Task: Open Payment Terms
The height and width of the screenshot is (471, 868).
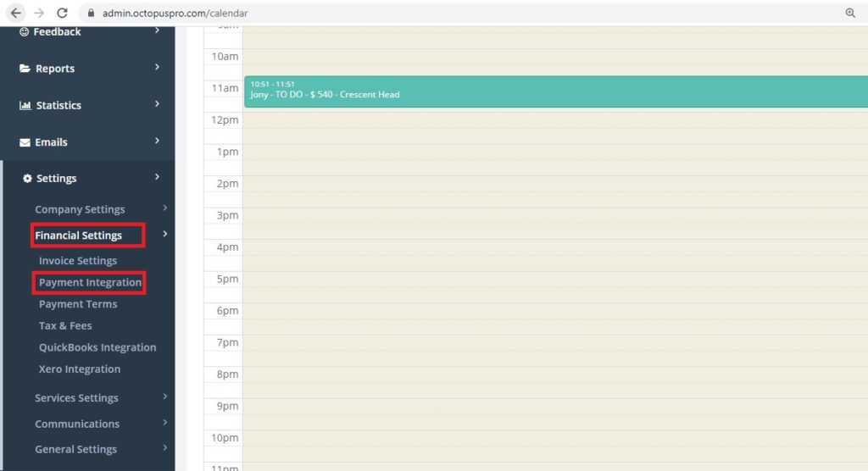Action: (77, 304)
